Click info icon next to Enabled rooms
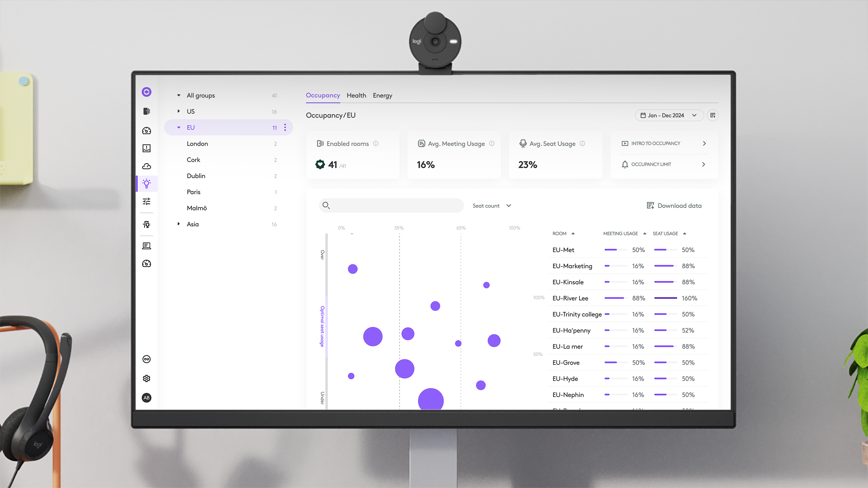 [x=376, y=144]
